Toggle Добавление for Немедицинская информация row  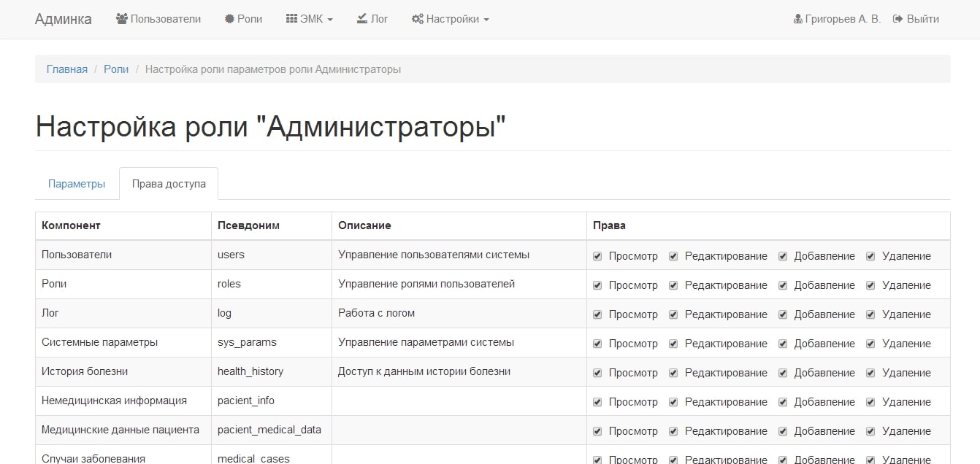(783, 402)
